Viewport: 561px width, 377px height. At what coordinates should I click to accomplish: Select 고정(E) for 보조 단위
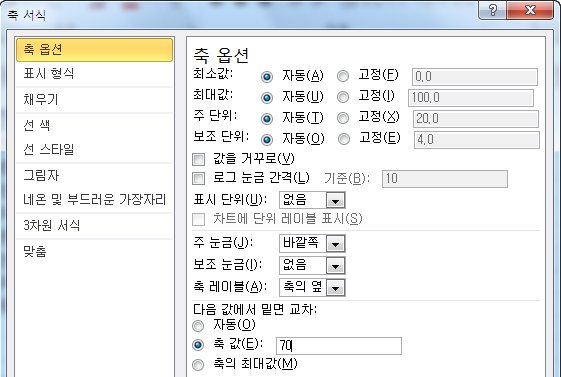pos(344,139)
